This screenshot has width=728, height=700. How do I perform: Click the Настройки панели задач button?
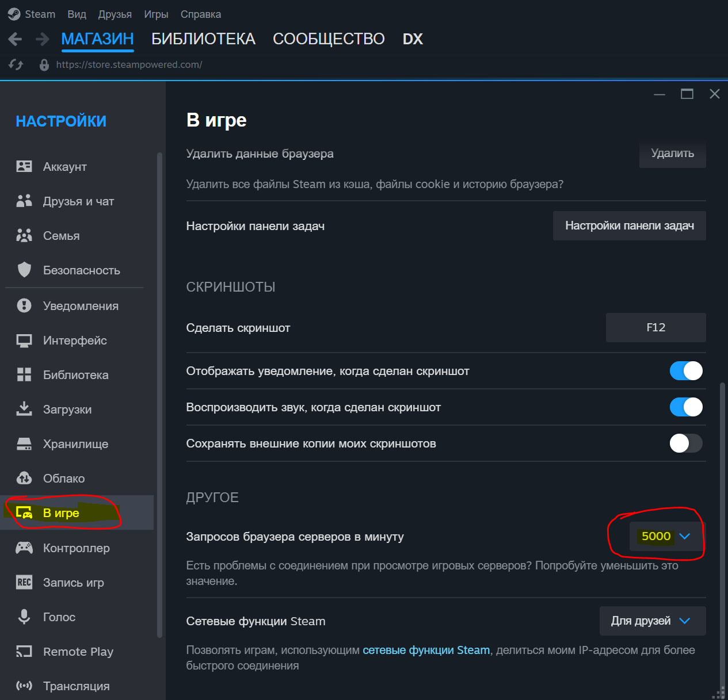(x=630, y=225)
